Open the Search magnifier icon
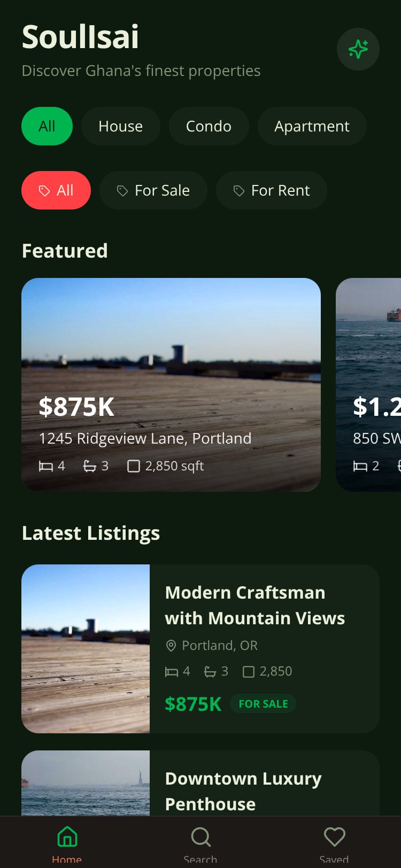Viewport: 401px width, 868px height. tap(200, 836)
